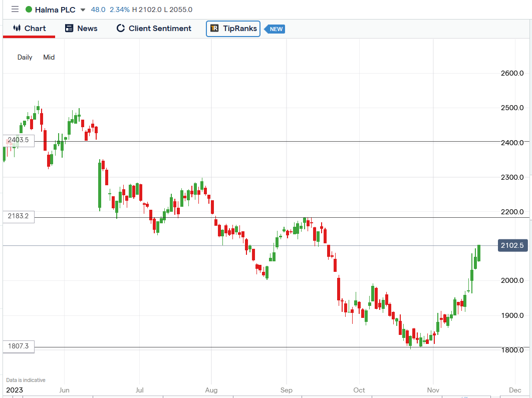Click the 2600.0 price axis label
Screen dimensions: 532x398
pyautogui.click(x=512, y=73)
